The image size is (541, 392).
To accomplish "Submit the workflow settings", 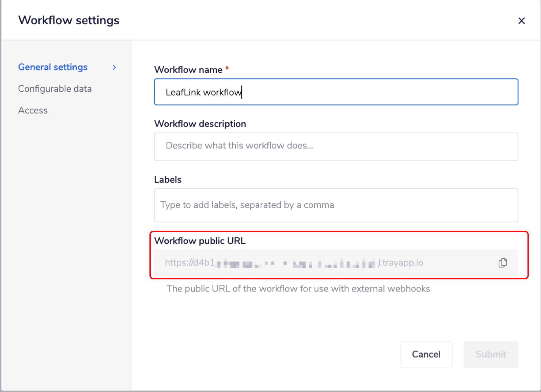I will coord(491,354).
